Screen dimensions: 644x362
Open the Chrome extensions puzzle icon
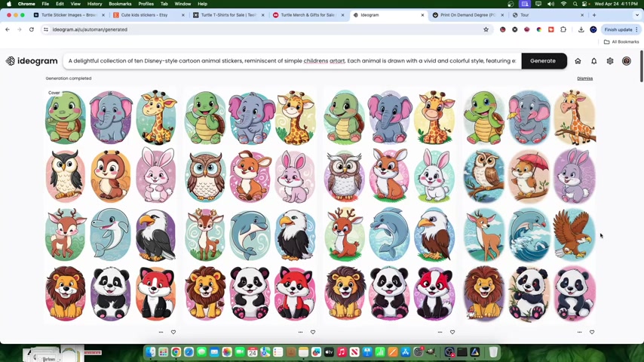click(563, 29)
